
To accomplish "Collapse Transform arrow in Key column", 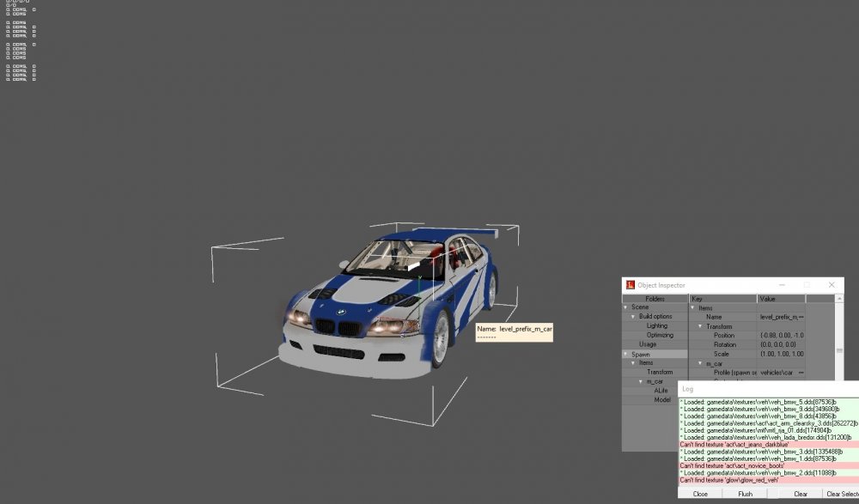I will (x=700, y=326).
